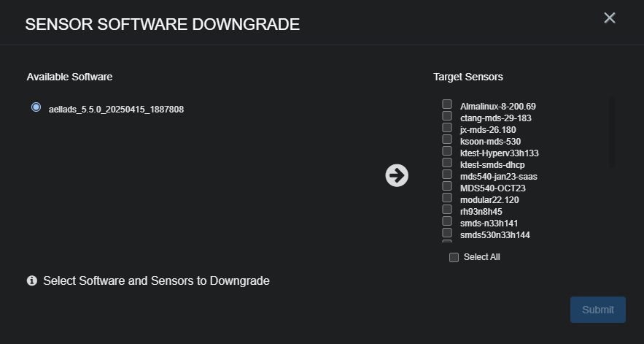The height and width of the screenshot is (344, 644).
Task: Select sensor ksoon-mds-530 checkbox
Action: [447, 139]
